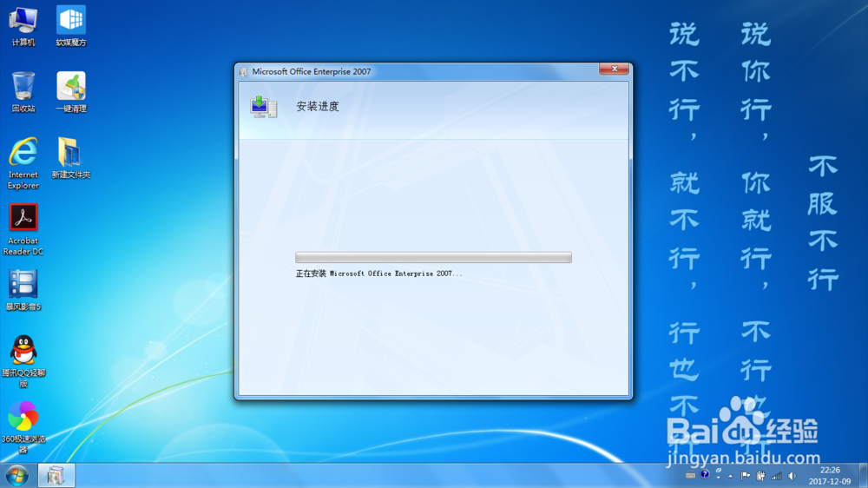Launch the 一键清理 desktop shortcut

71,92
